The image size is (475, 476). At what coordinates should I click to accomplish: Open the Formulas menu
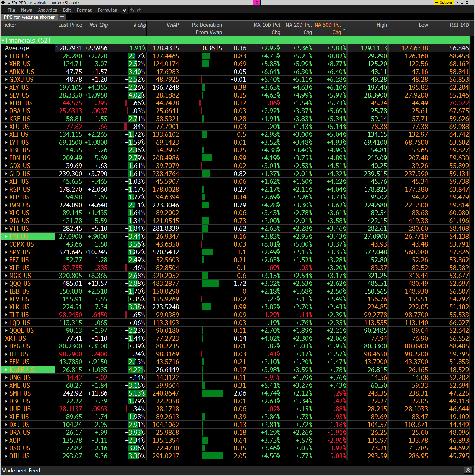(x=107, y=10)
